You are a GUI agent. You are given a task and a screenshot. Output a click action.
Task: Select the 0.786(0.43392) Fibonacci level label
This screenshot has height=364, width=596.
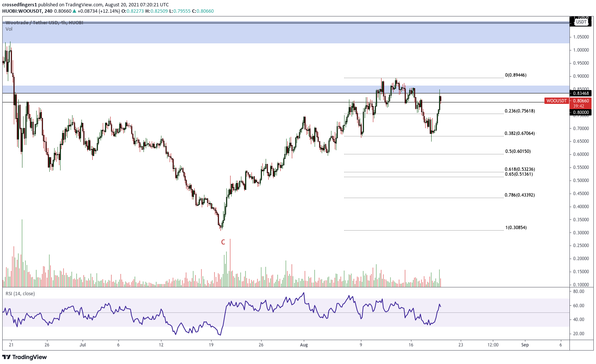pyautogui.click(x=520, y=195)
